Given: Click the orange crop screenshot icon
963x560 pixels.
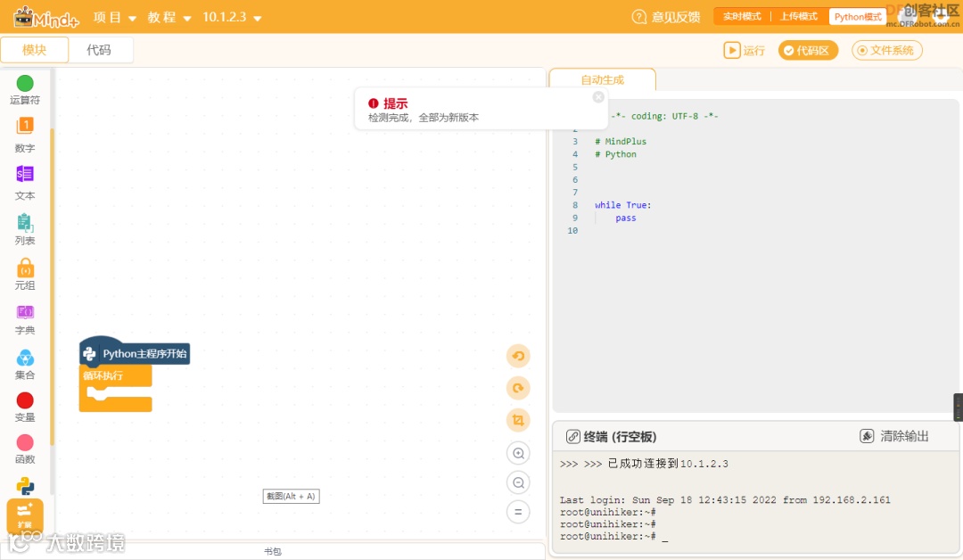Looking at the screenshot, I should 518,420.
